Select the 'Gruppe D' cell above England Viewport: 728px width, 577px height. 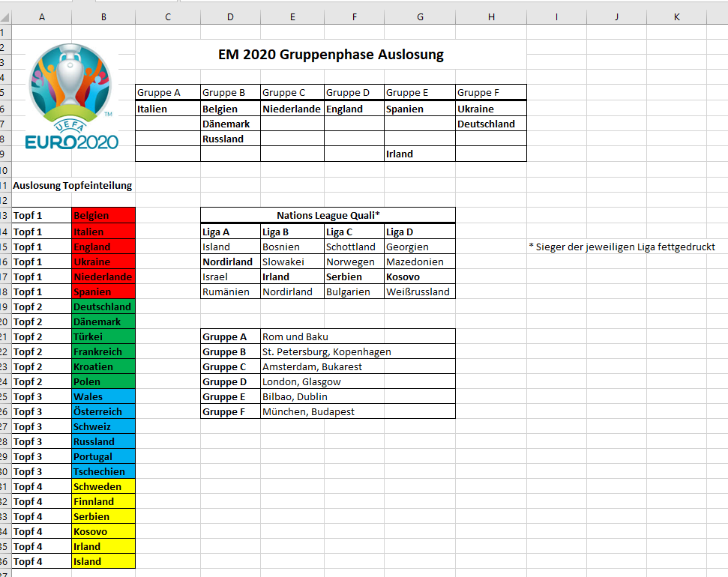354,92
